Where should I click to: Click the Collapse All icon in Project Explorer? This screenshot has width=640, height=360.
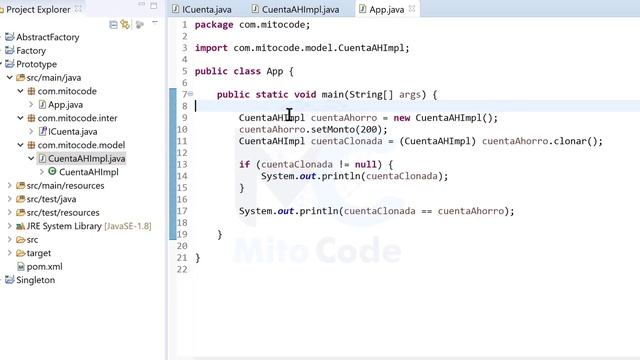click(113, 25)
